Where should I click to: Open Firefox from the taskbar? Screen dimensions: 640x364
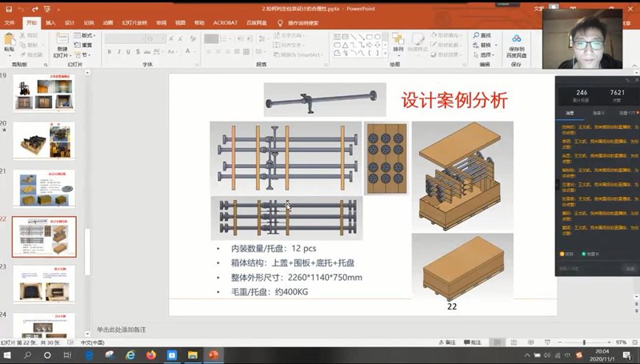[151, 354]
